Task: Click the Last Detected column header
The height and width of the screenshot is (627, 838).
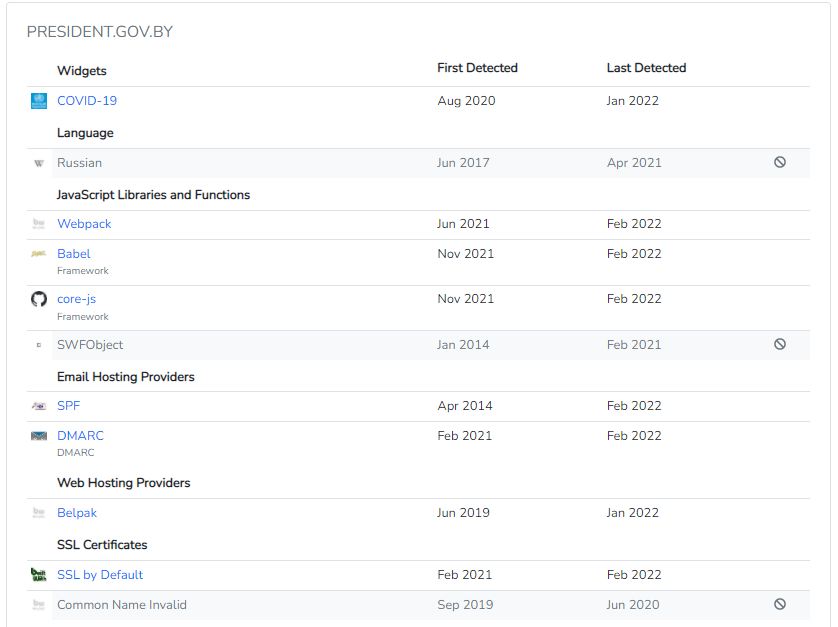Action: (x=646, y=68)
